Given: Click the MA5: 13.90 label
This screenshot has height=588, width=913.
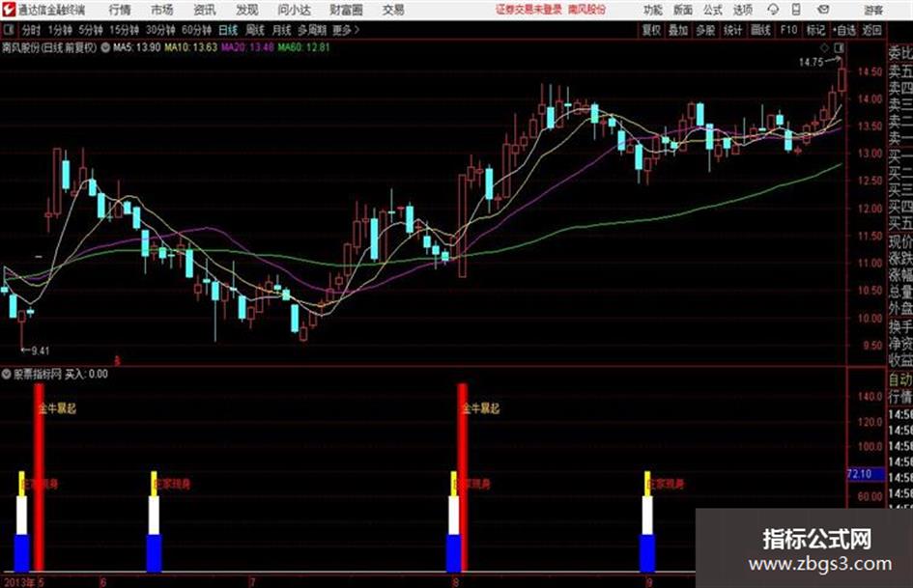Looking at the screenshot, I should [x=136, y=47].
